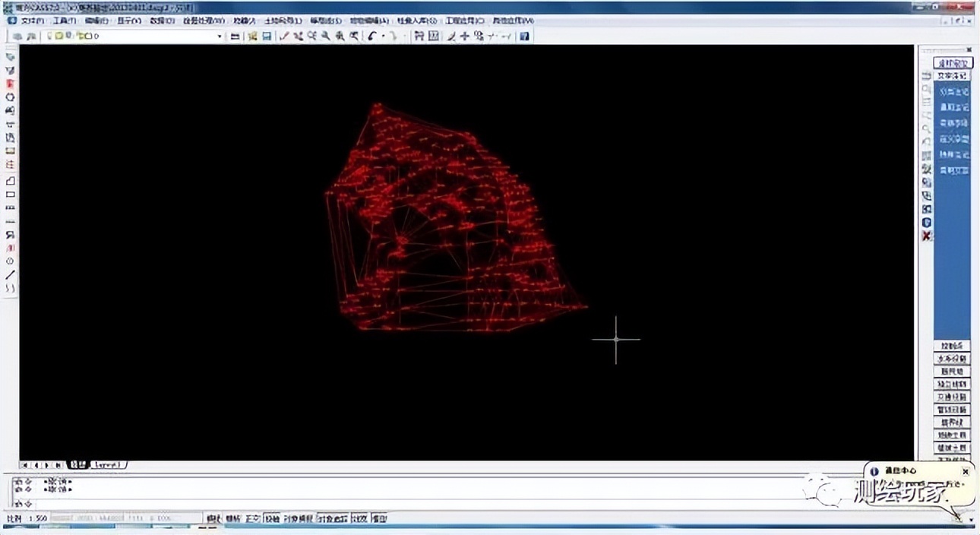Viewport: 980px width, 535px height.
Task: Expand the 水系设施 category in right panel
Action: pos(952,359)
